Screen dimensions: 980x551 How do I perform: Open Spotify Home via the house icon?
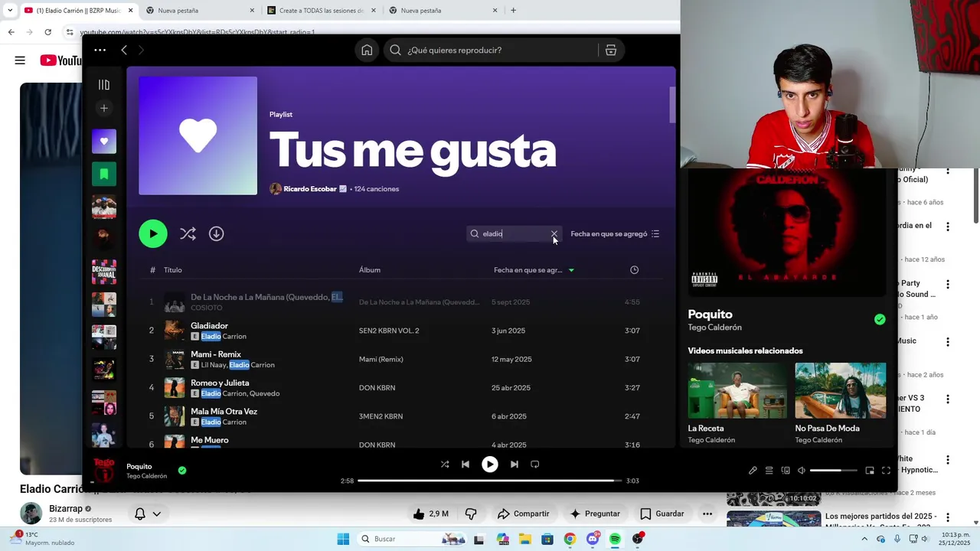(367, 50)
